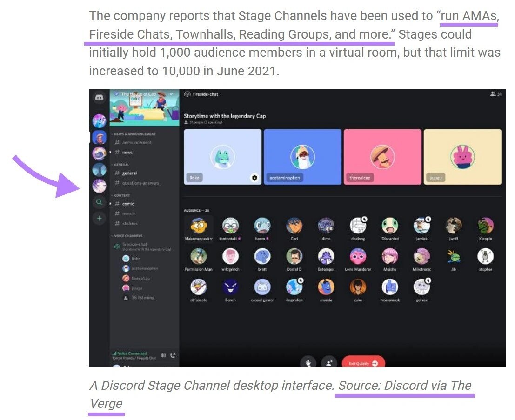515x420 pixels.
Task: Add a server with the plus icon
Action: [99, 219]
